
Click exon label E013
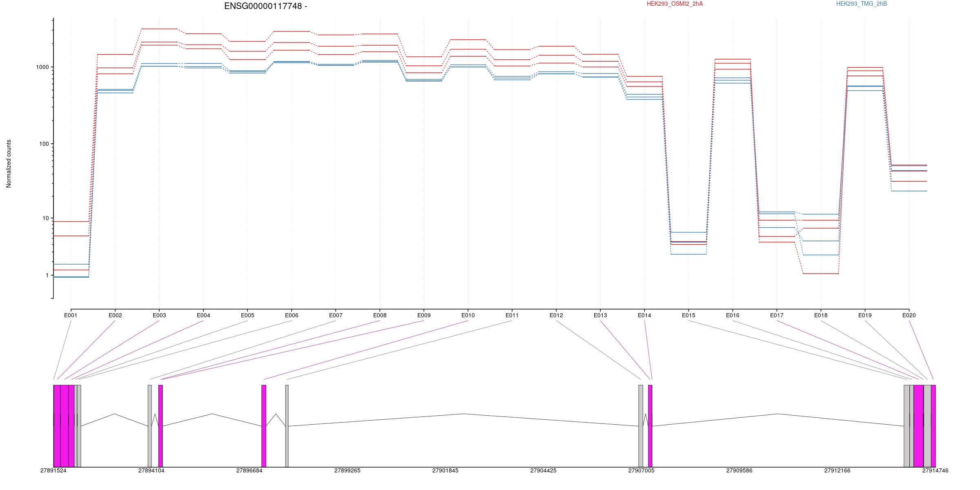click(600, 315)
